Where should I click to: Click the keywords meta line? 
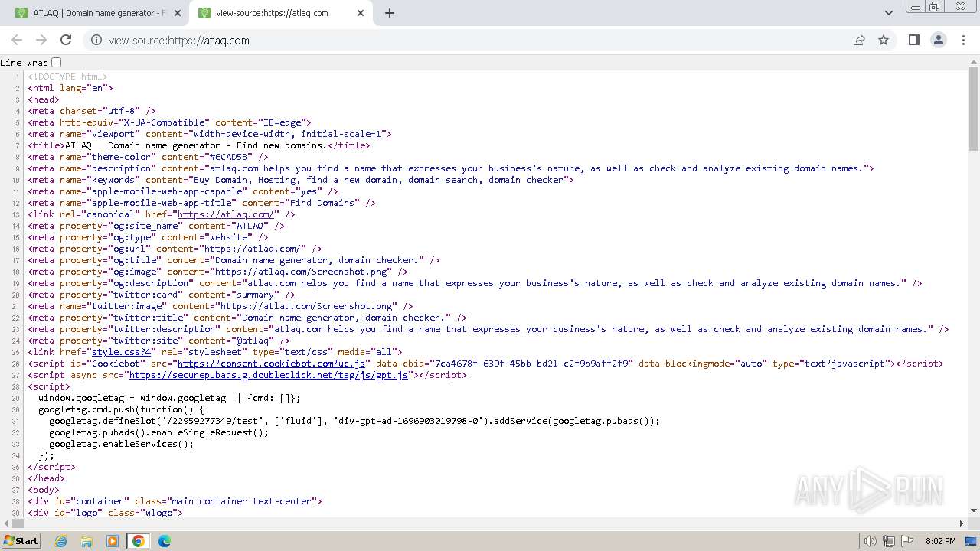pyautogui.click(x=301, y=180)
